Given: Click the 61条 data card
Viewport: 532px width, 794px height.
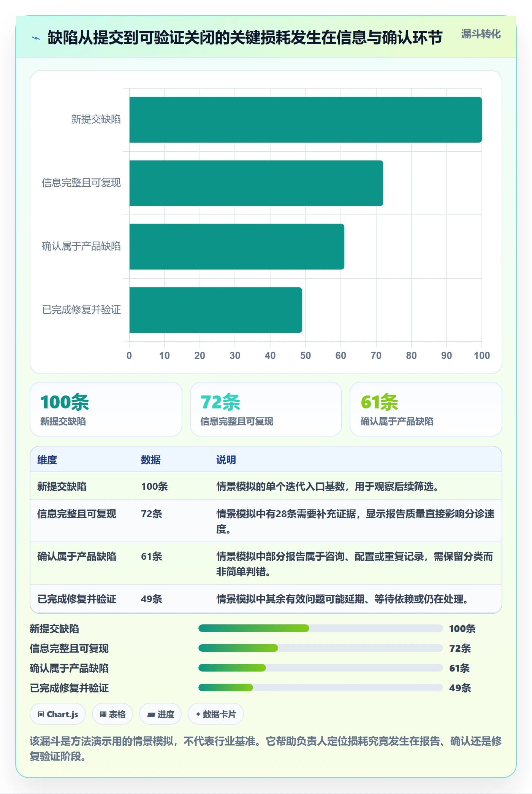Looking at the screenshot, I should tap(426, 409).
